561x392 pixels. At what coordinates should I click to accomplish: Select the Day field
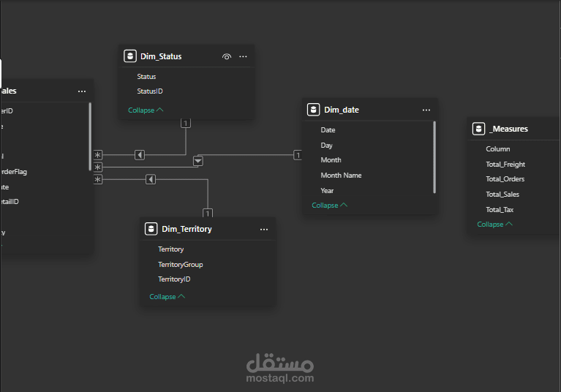pos(326,146)
